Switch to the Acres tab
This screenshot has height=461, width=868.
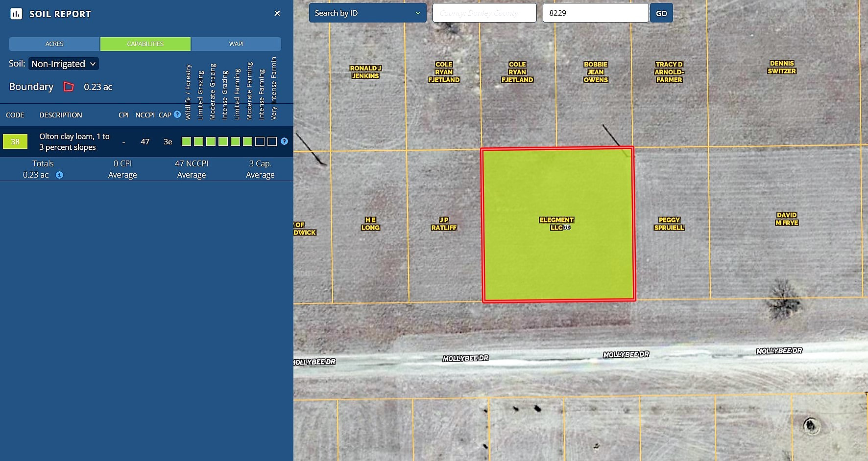[x=54, y=44]
